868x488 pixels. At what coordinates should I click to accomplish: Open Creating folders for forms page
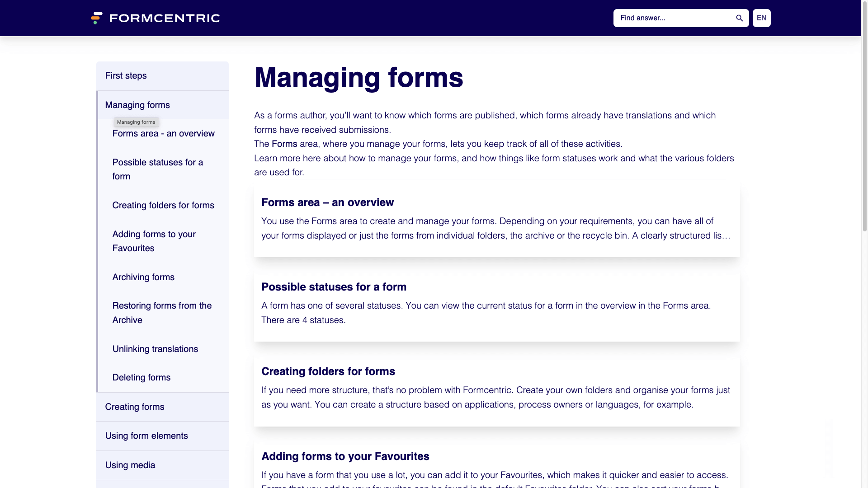coord(163,205)
